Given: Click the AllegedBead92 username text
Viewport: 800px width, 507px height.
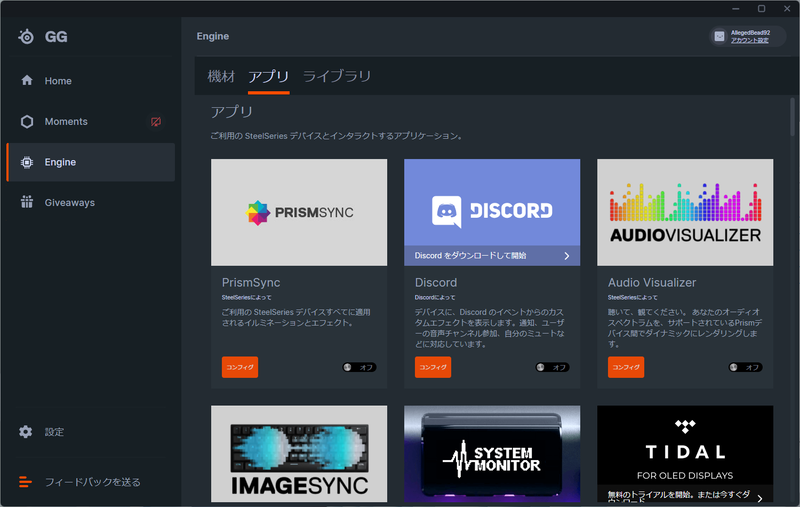Looking at the screenshot, I should point(751,33).
